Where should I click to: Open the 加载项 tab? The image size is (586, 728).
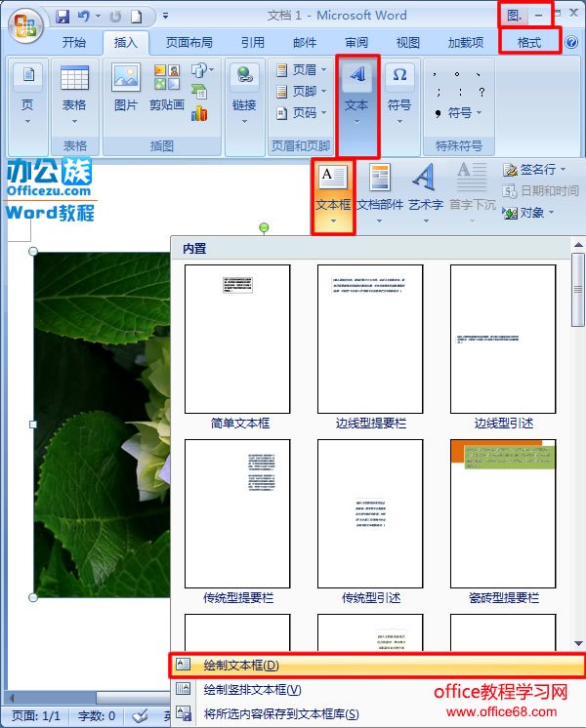pos(466,43)
